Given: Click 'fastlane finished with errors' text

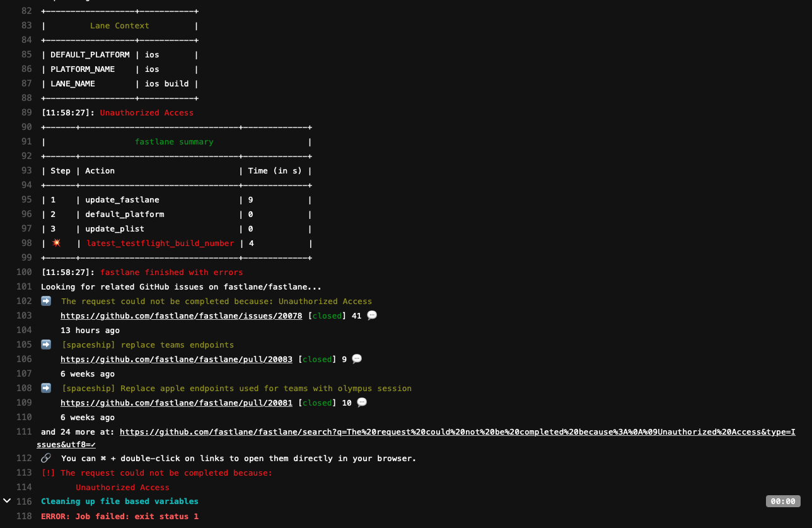Looking at the screenshot, I should tap(171, 273).
